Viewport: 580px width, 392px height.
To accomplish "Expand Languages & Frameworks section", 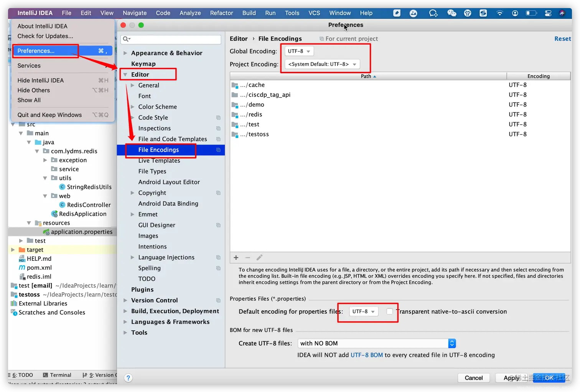I will (125, 322).
